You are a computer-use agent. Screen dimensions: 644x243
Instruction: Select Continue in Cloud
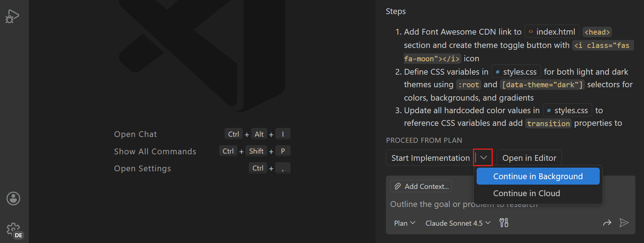(x=526, y=193)
